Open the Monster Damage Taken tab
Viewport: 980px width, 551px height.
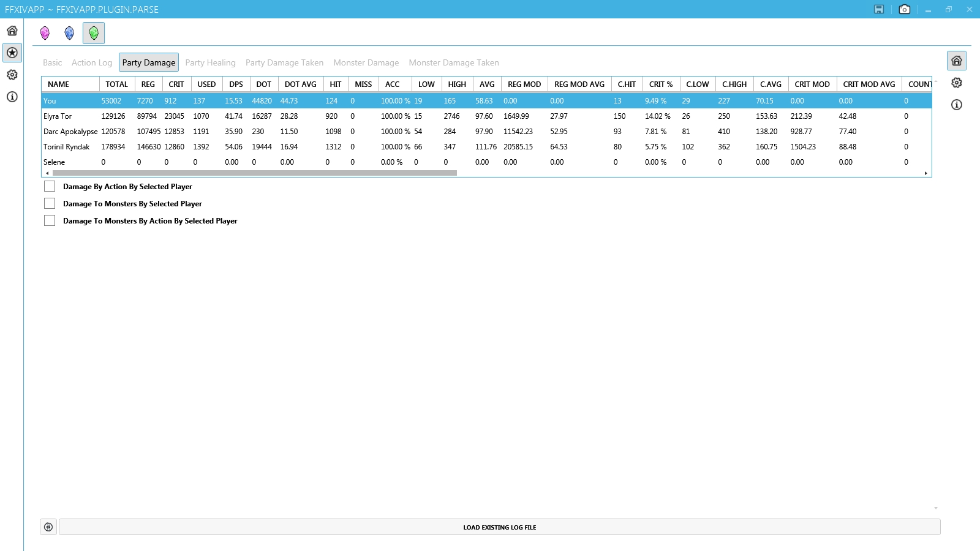[x=453, y=62]
